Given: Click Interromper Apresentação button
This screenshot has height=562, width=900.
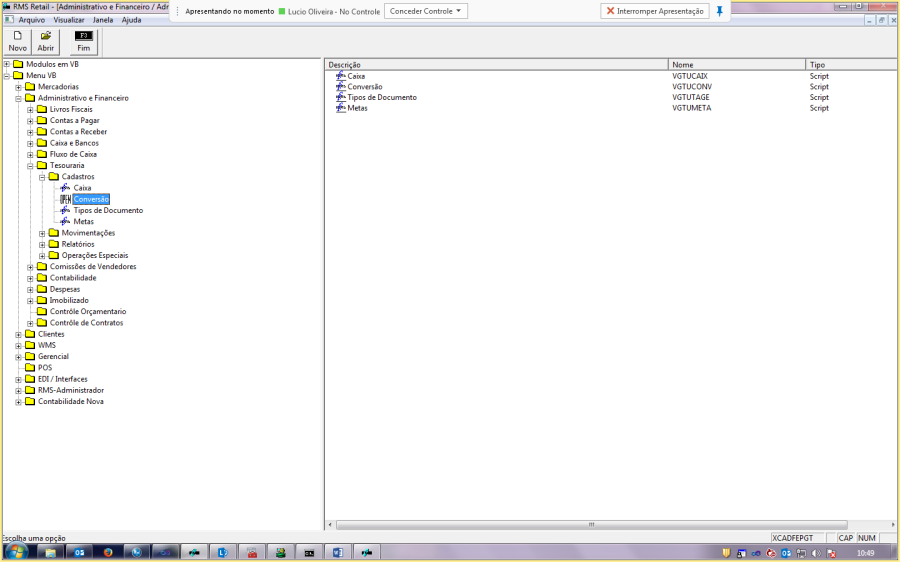Looking at the screenshot, I should pyautogui.click(x=655, y=11).
